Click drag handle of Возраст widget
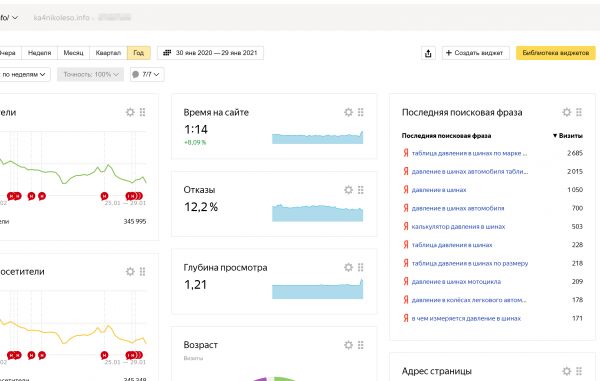Screen dimensions: 600x381 [x=360, y=345]
